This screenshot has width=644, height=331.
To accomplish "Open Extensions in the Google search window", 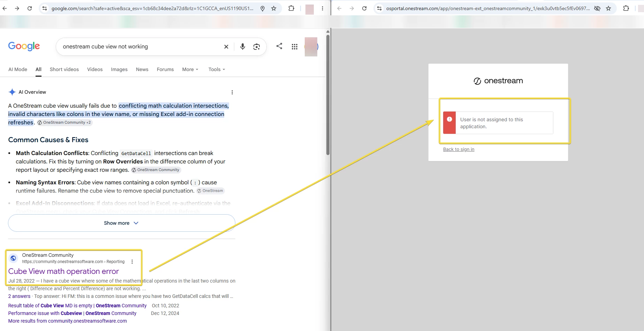I will (x=291, y=8).
